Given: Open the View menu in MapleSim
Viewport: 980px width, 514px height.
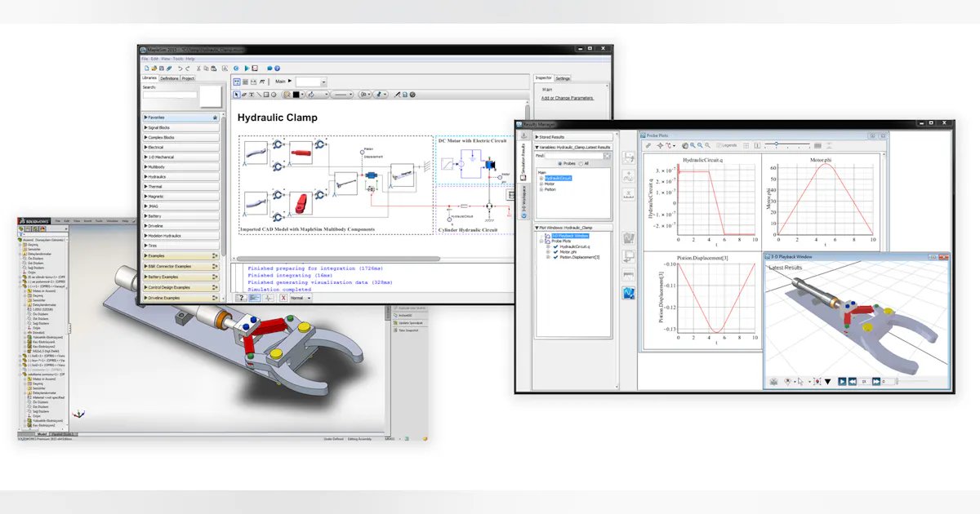Looking at the screenshot, I should 166,59.
